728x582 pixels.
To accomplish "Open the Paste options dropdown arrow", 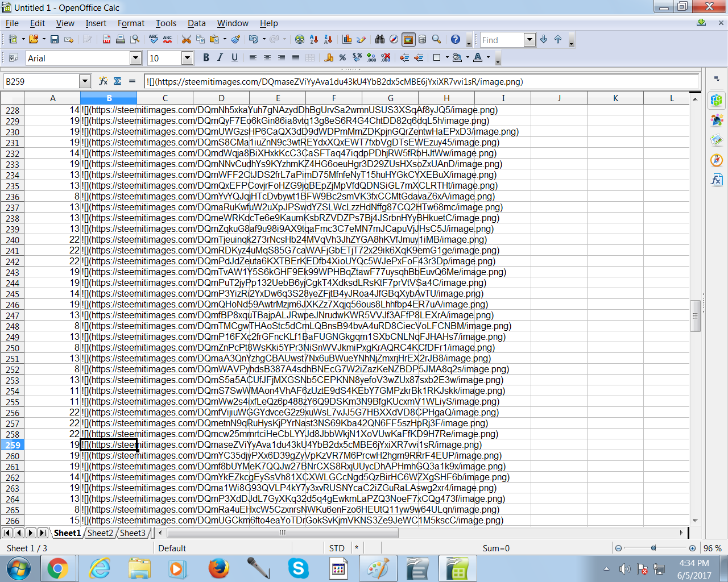I will pos(225,39).
